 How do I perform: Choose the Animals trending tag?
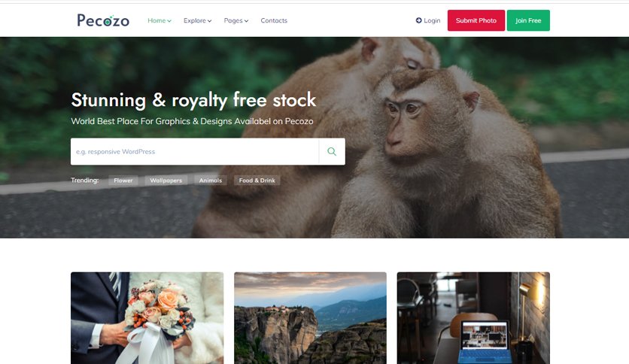pos(211,180)
